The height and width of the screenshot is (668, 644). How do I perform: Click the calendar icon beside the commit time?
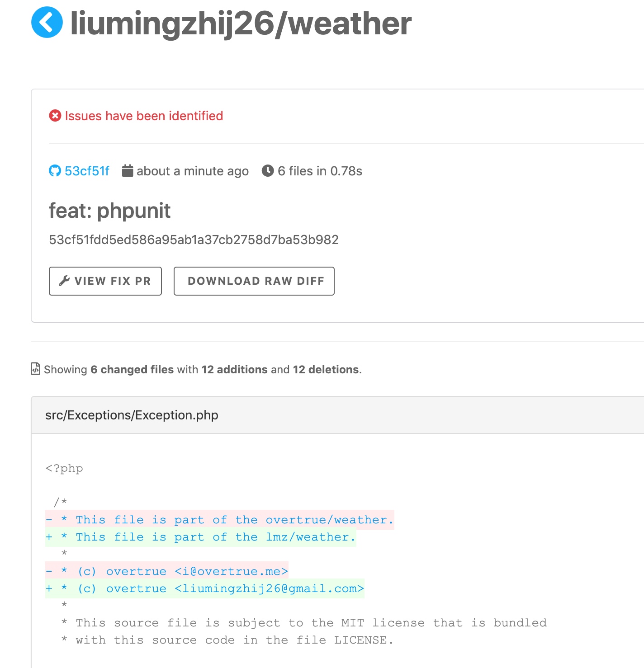tap(128, 171)
